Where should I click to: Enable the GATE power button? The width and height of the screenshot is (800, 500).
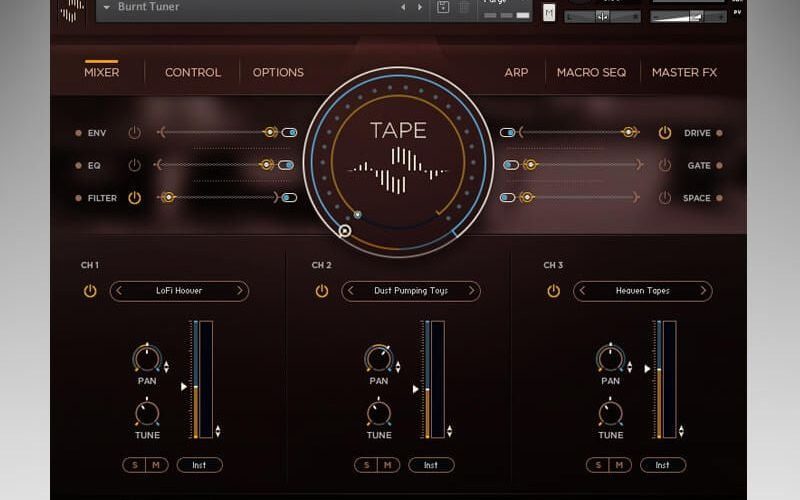(x=664, y=165)
